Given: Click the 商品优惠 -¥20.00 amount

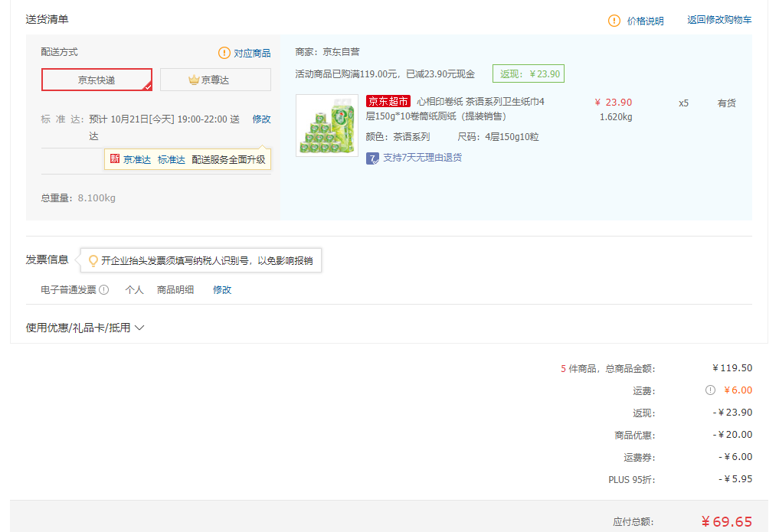Looking at the screenshot, I should click(733, 435).
